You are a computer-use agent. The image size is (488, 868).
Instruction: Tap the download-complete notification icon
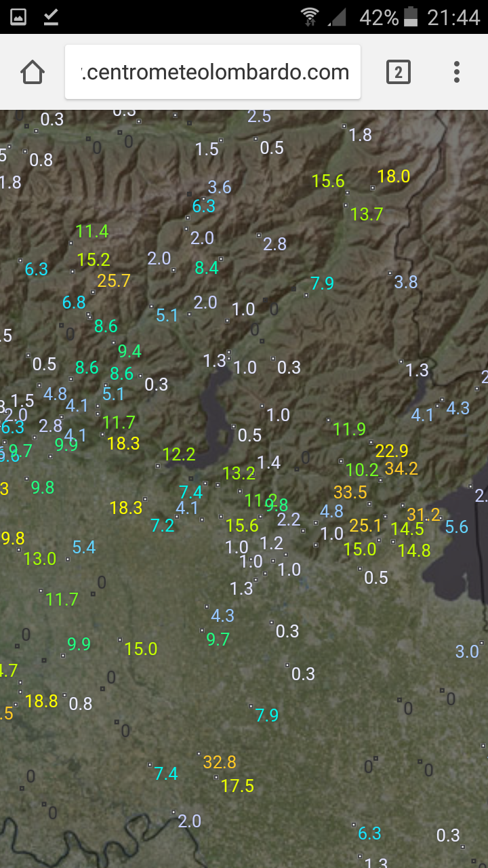click(51, 17)
